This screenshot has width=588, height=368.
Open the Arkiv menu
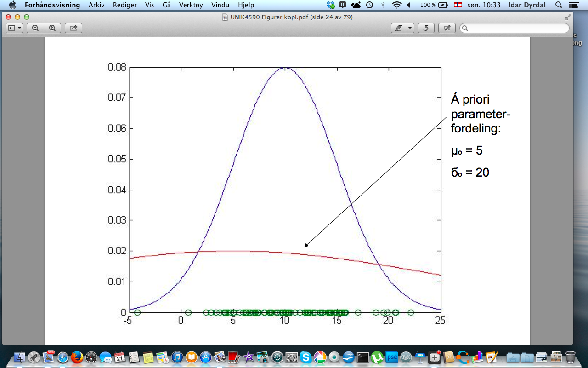coord(96,5)
